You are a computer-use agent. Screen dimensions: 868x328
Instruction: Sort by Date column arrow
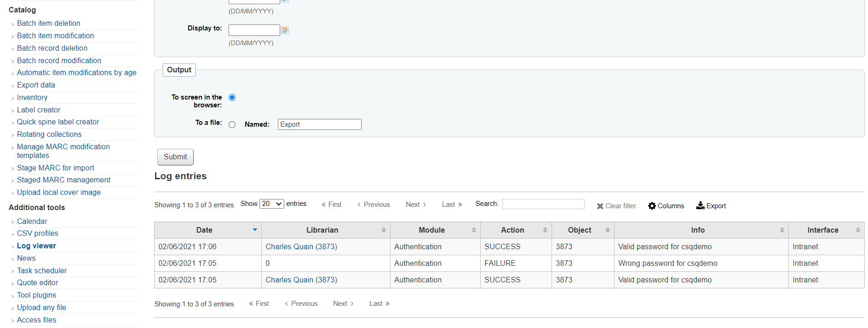pos(255,230)
